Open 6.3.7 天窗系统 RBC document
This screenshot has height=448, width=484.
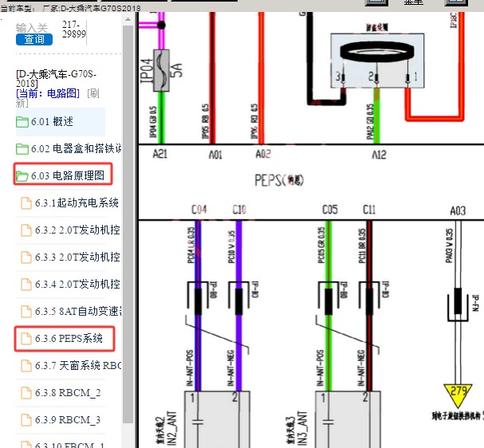[x=71, y=366]
